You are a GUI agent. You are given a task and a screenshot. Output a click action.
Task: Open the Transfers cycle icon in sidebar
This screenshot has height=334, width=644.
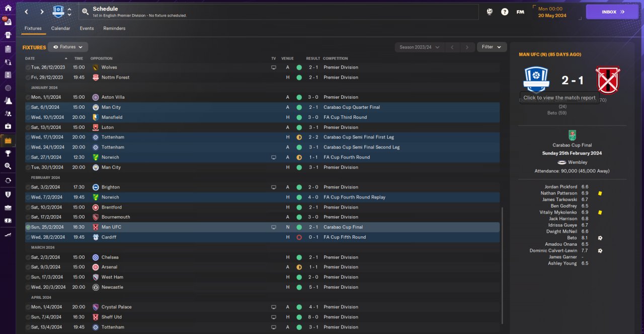click(8, 180)
